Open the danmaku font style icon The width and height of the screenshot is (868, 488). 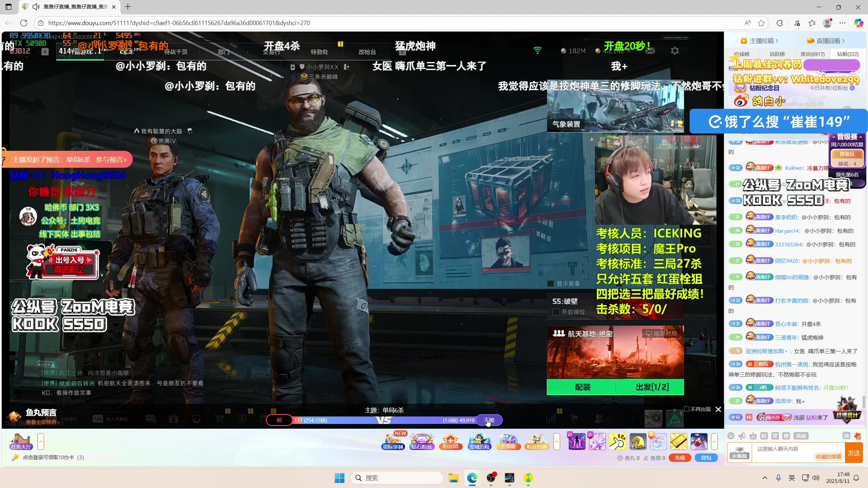(753, 436)
